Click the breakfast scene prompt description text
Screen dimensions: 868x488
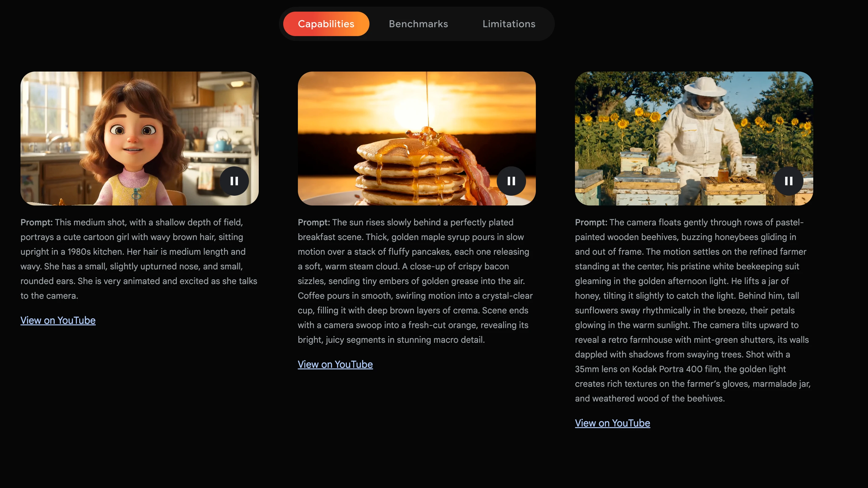(415, 281)
